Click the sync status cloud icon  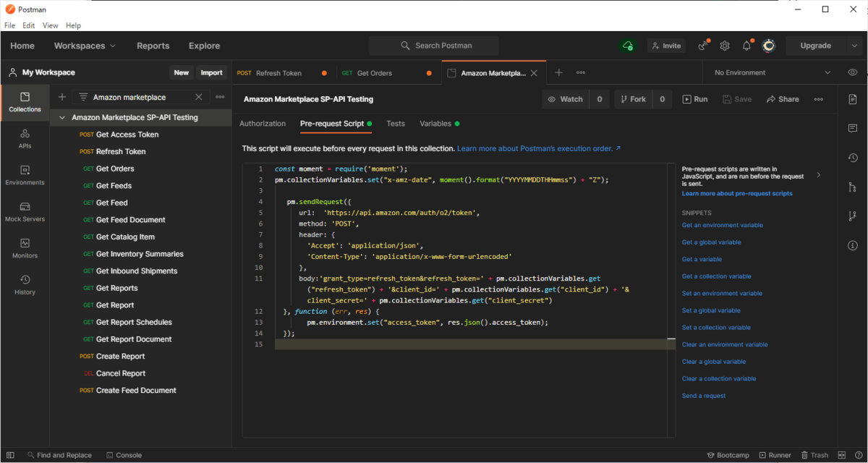(627, 46)
